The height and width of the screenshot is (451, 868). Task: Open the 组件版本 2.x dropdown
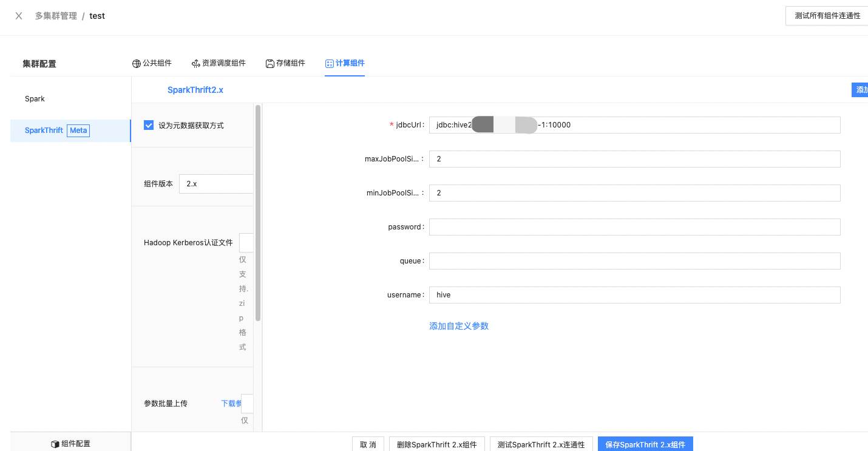[x=216, y=183]
